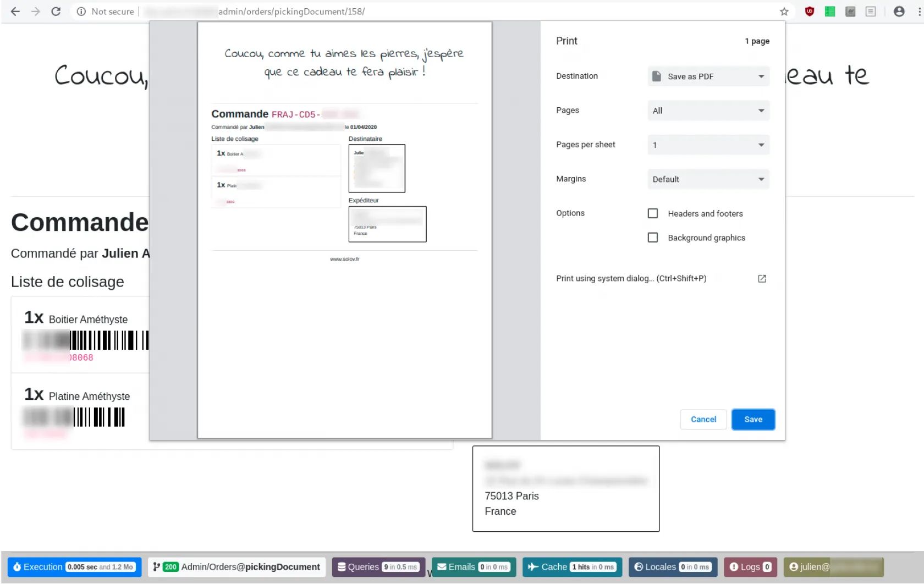Click the green extension icon in toolbar
This screenshot has width=924, height=584.
[x=829, y=12]
